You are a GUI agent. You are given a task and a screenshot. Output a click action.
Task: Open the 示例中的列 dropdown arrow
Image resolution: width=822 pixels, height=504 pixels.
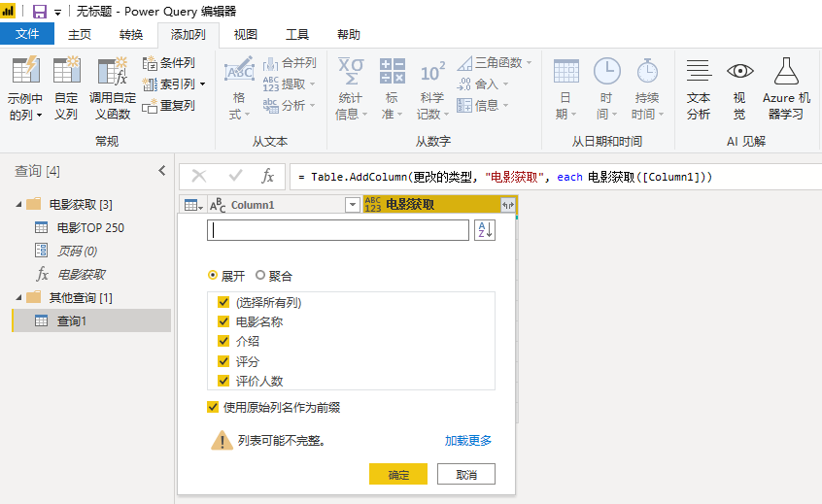pyautogui.click(x=39, y=115)
